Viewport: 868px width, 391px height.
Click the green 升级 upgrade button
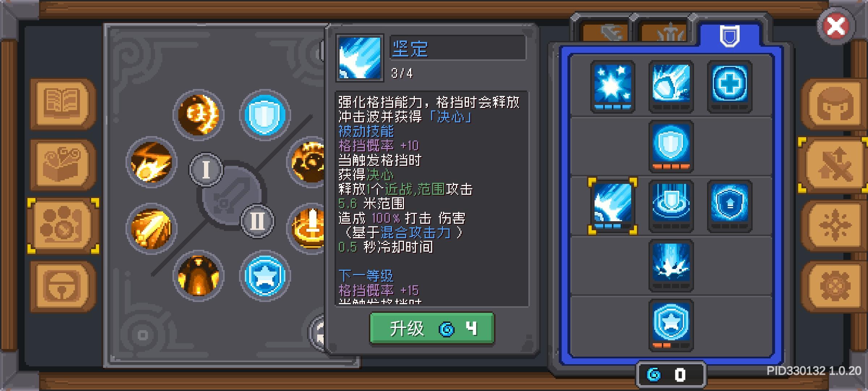click(432, 328)
